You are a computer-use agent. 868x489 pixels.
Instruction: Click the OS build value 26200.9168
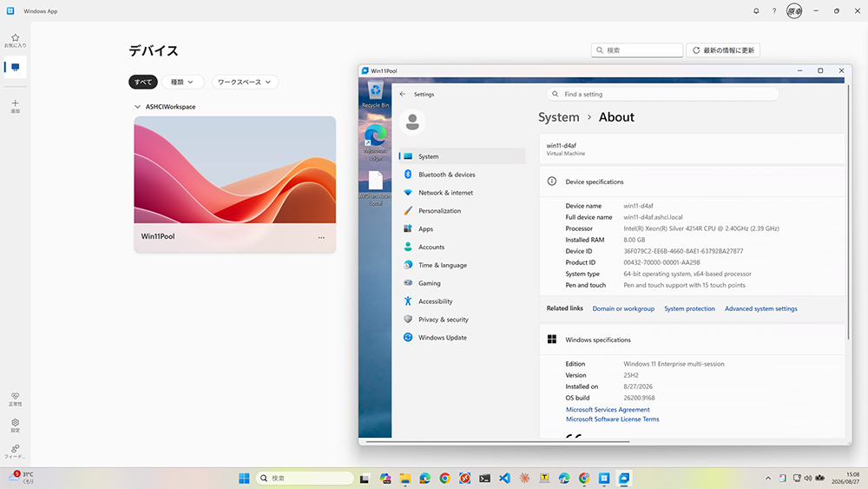pyautogui.click(x=639, y=398)
